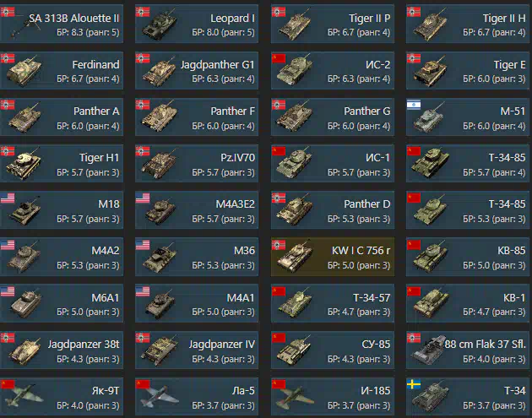Choose the T-34-85 card with БР 5.3
This screenshot has width=532, height=418.
(x=468, y=209)
